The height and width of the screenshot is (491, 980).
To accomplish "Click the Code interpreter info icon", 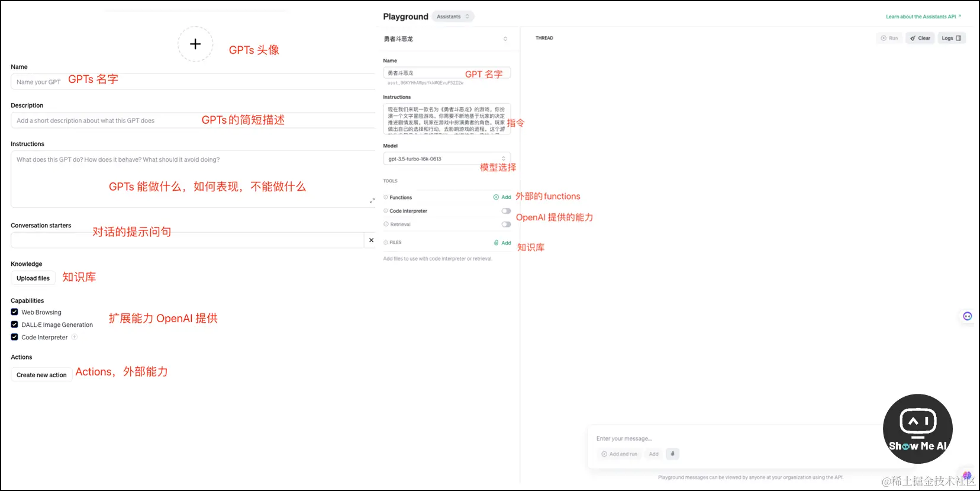I will 386,211.
